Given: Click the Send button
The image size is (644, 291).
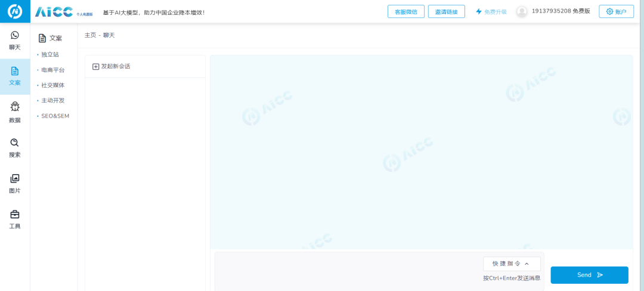Looking at the screenshot, I should pyautogui.click(x=589, y=275).
